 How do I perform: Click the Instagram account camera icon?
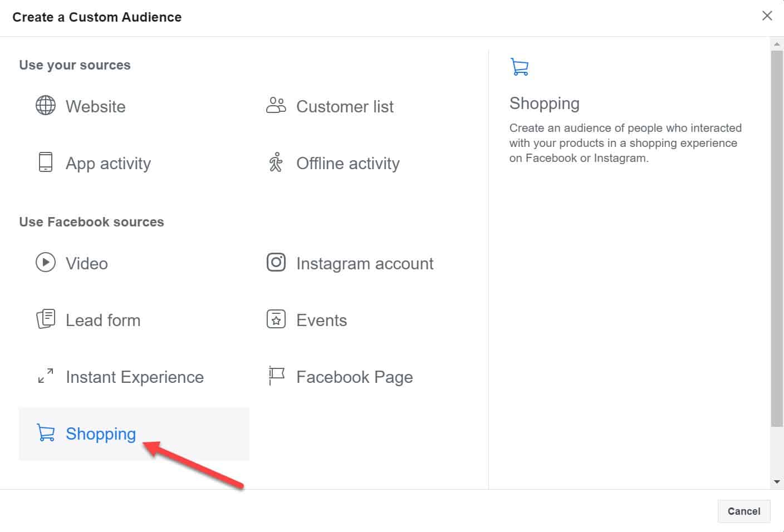276,262
